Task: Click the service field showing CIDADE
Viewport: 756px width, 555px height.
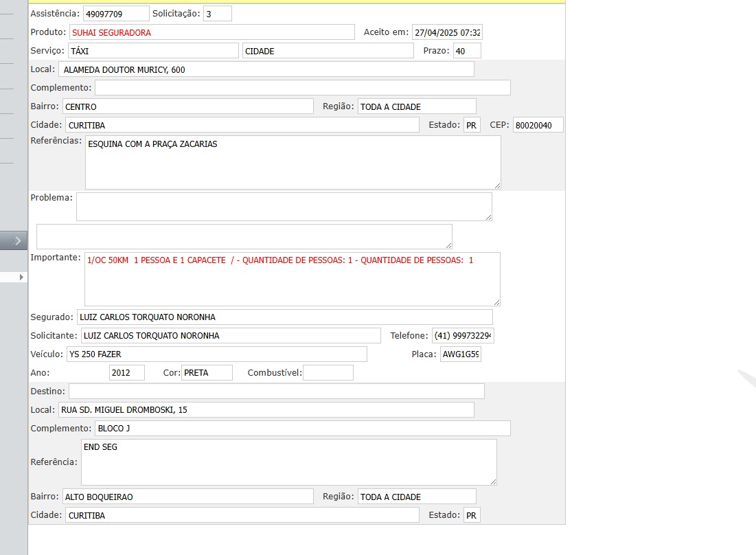Action: point(328,51)
